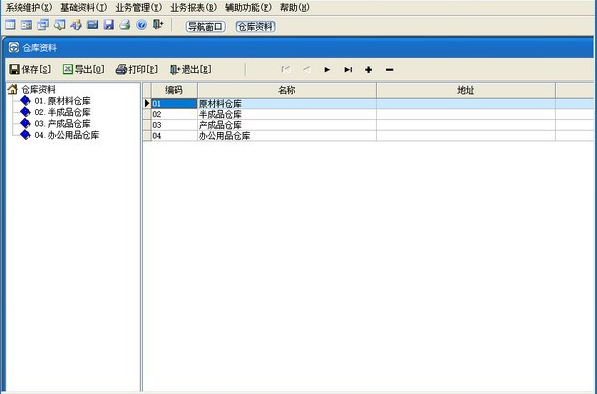597x394 pixels.
Task: Switch to the 仓库资料 tab button
Action: coord(255,27)
